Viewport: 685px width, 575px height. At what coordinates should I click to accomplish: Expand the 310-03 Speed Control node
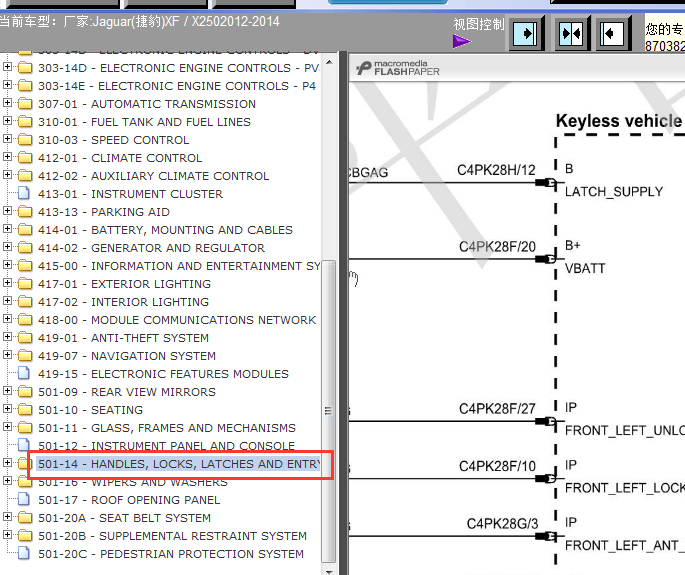[x=7, y=139]
